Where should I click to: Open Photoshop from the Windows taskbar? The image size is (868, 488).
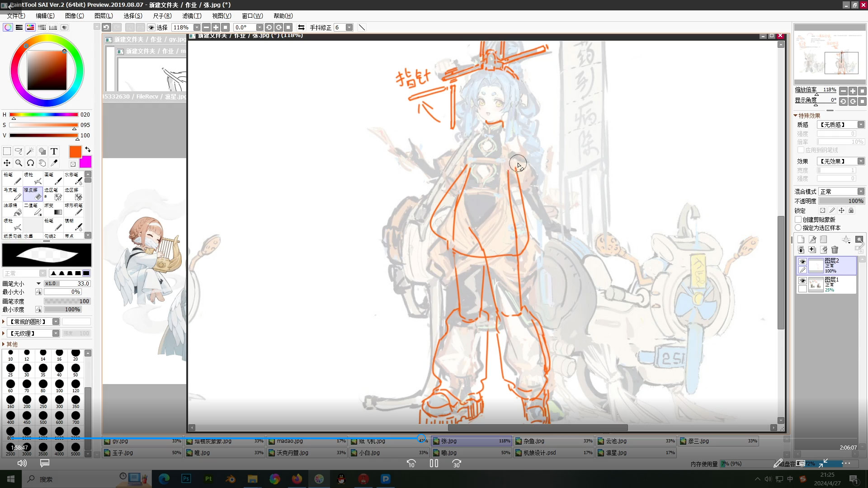(186, 479)
